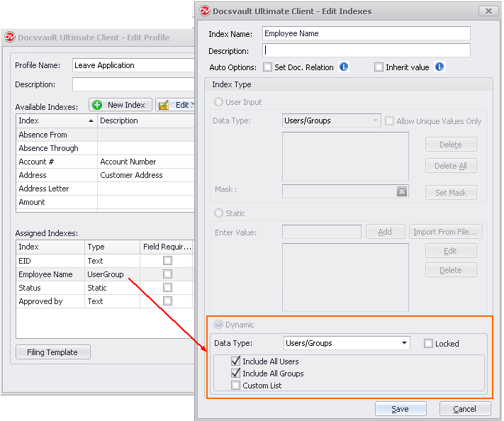Toggle Allow Unique Values Only checkbox
Viewport: 504px width, 421px height.
pyautogui.click(x=389, y=121)
